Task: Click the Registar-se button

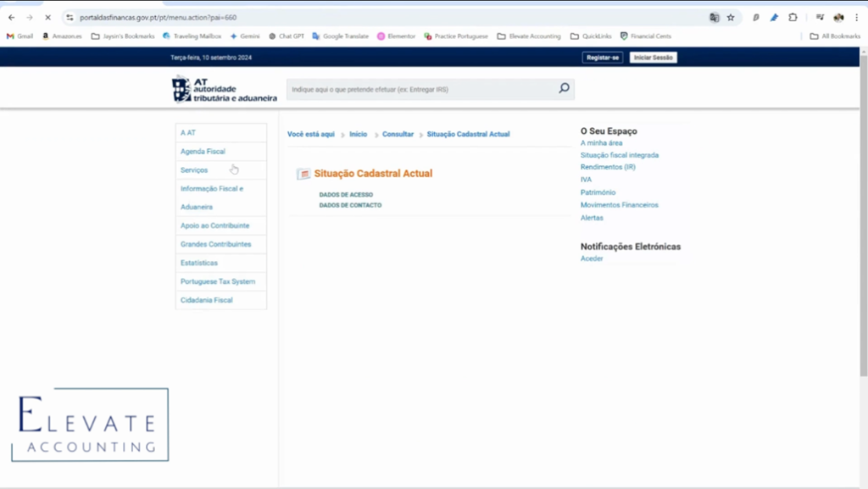Action: [x=602, y=58]
